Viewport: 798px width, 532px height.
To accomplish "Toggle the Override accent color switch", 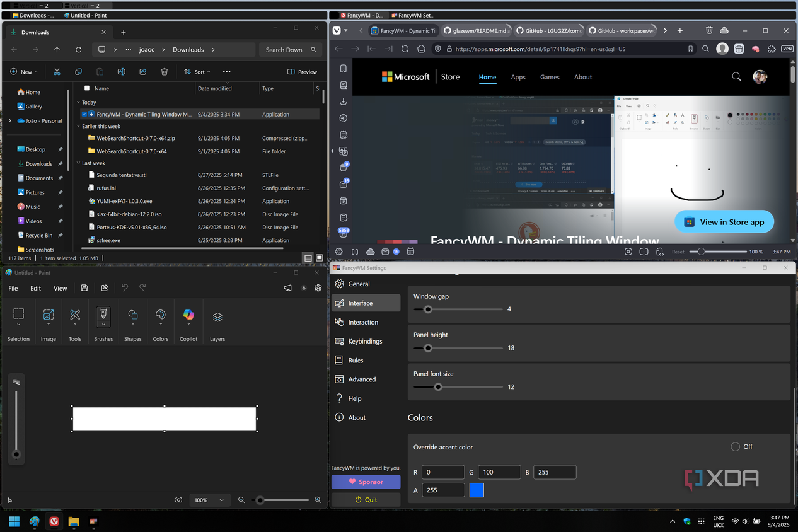I will pos(736,447).
